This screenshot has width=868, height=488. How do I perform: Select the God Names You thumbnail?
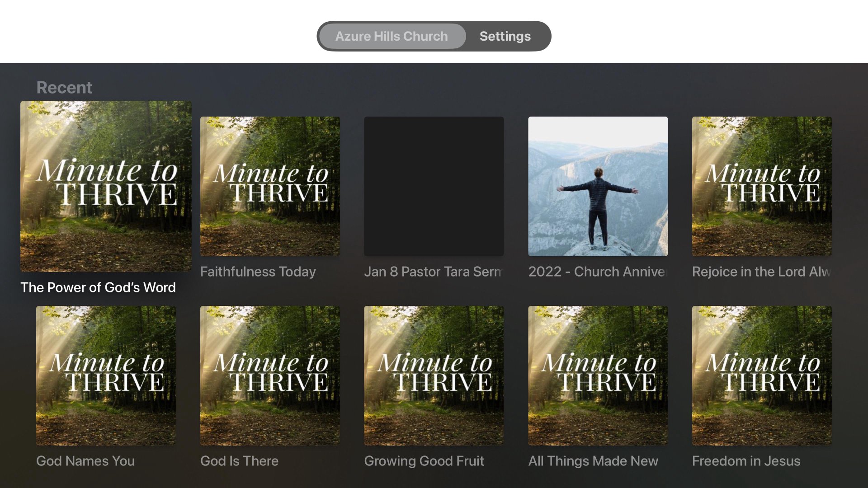[x=106, y=375]
